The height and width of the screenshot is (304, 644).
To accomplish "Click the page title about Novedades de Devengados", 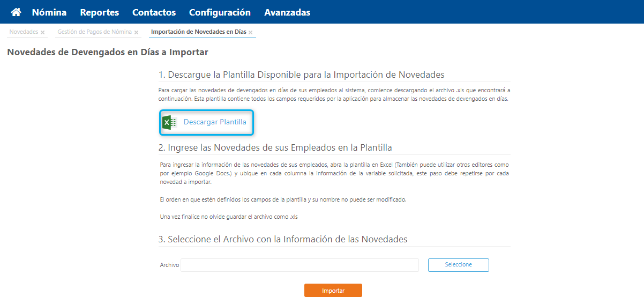I will point(108,53).
